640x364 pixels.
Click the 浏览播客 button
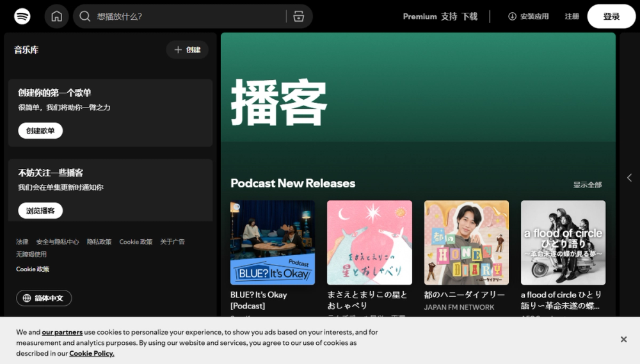[x=40, y=210]
